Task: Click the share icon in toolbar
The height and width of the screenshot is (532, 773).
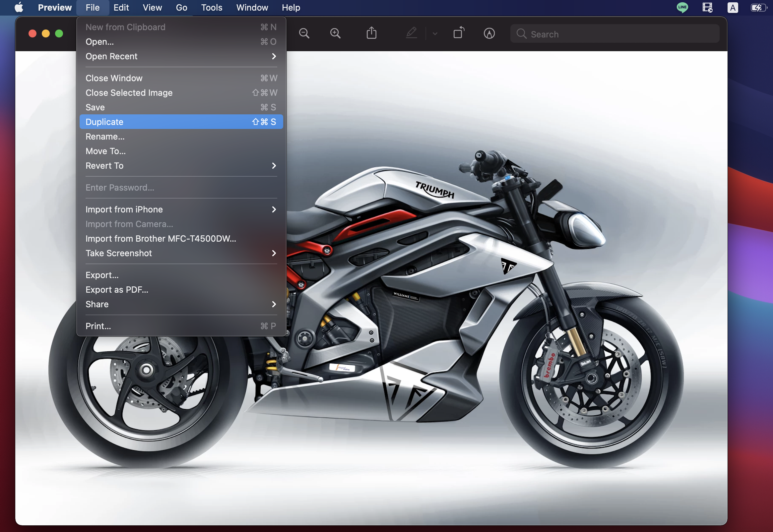Action: pyautogui.click(x=371, y=33)
